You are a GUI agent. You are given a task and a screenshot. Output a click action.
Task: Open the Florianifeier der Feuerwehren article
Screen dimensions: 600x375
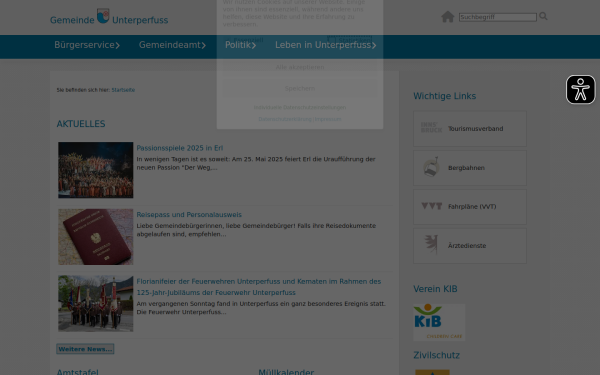click(x=259, y=287)
